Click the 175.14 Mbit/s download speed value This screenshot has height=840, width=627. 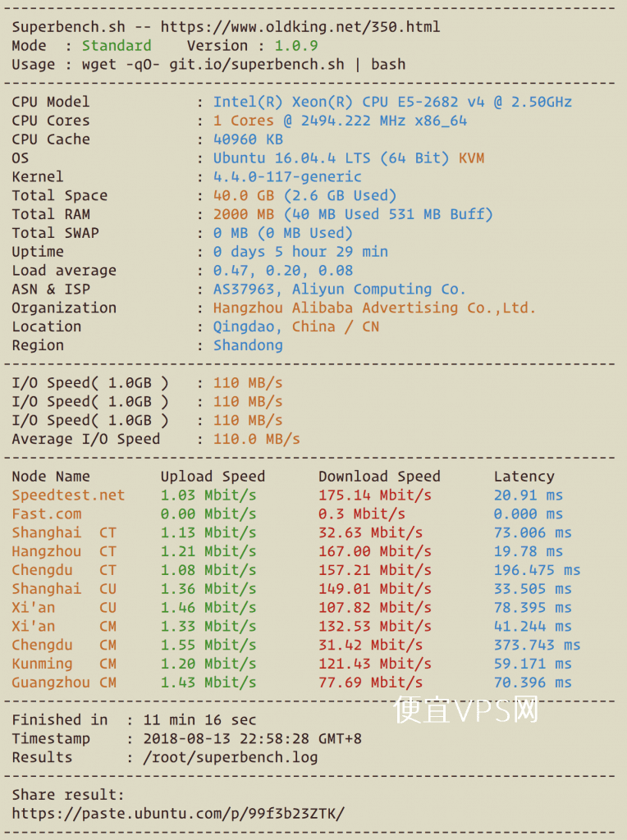point(374,495)
